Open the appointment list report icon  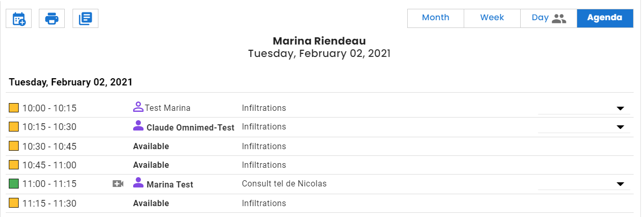85,19
